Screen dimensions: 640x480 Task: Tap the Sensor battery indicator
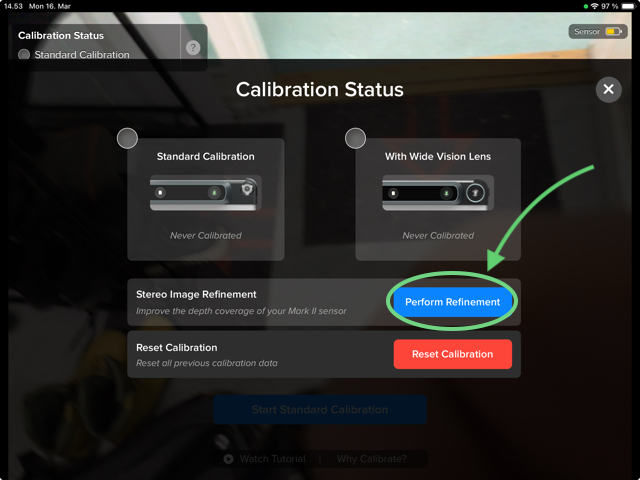point(598,31)
